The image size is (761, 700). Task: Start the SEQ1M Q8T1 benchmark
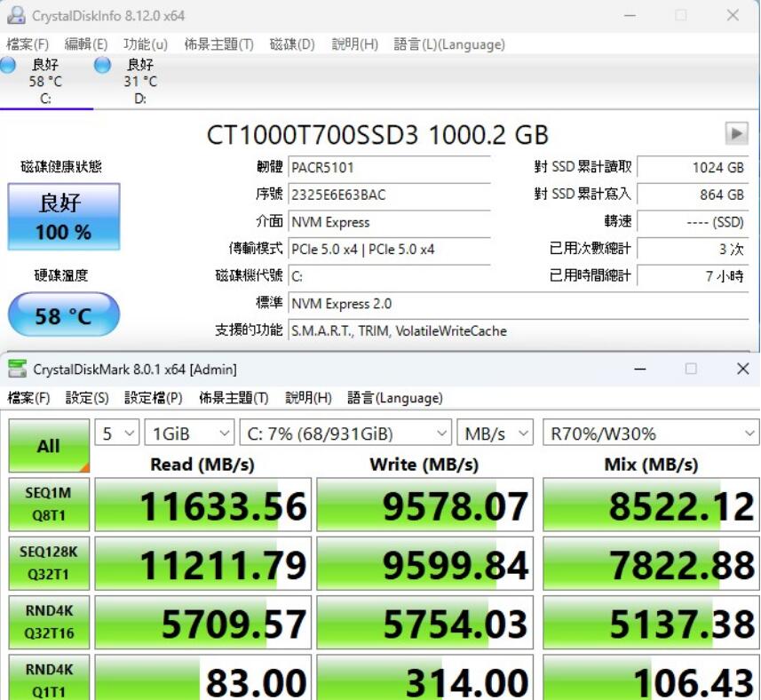point(48,505)
